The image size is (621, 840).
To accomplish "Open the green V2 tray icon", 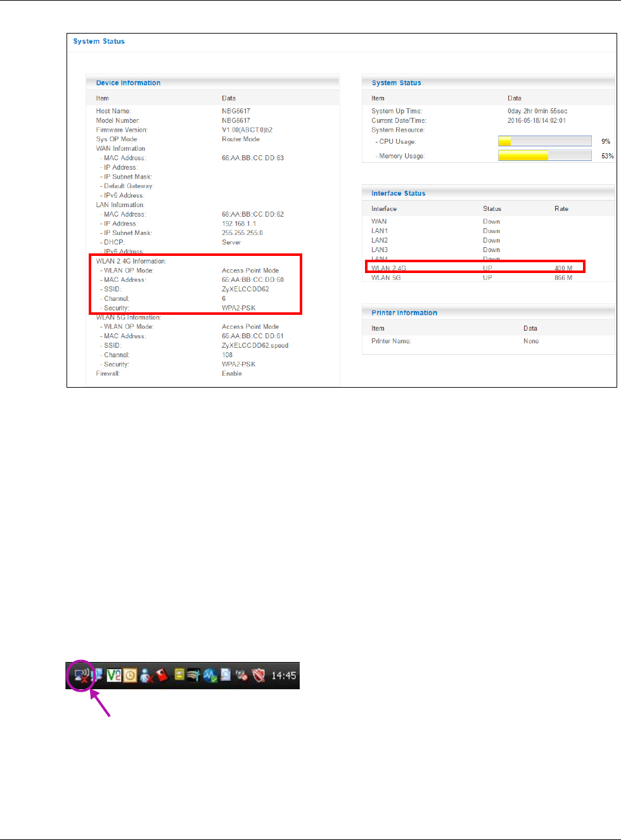I will click(114, 675).
